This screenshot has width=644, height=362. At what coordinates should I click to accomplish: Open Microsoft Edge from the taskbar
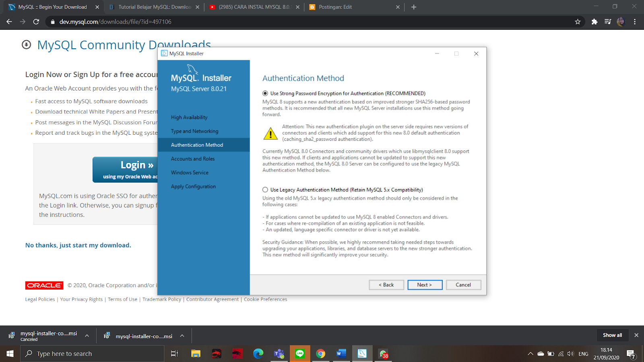pos(258,354)
